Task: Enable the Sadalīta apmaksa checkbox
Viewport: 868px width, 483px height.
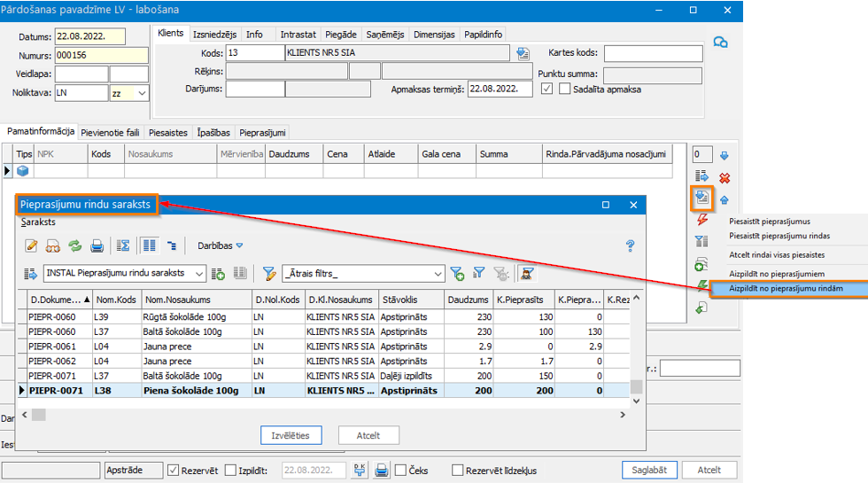Action: 565,90
